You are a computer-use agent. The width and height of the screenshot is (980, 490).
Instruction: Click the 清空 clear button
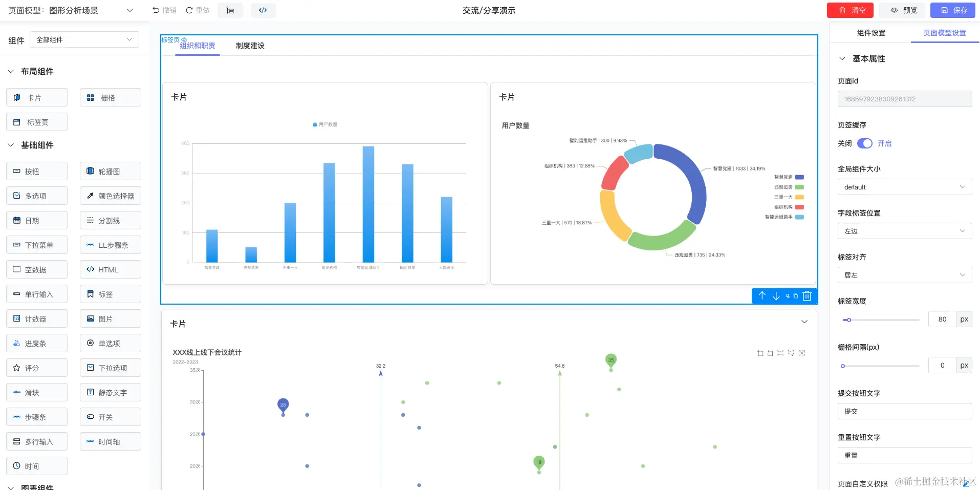click(850, 10)
